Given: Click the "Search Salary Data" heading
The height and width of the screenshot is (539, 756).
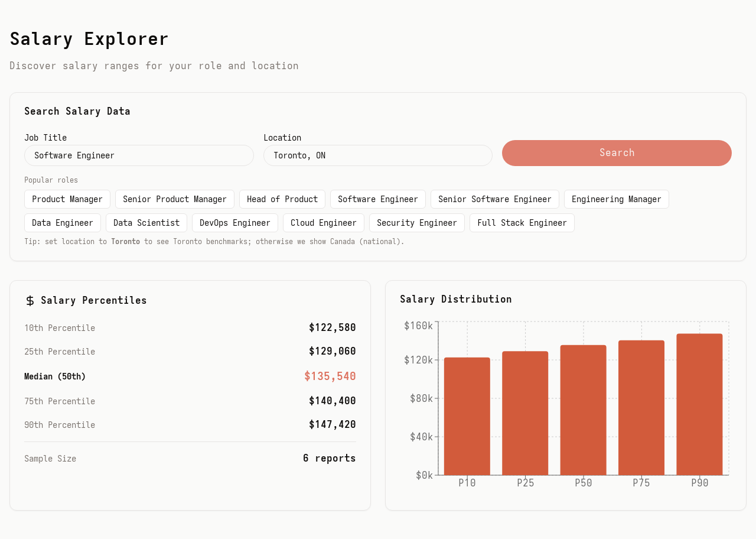Looking at the screenshot, I should coord(77,111).
